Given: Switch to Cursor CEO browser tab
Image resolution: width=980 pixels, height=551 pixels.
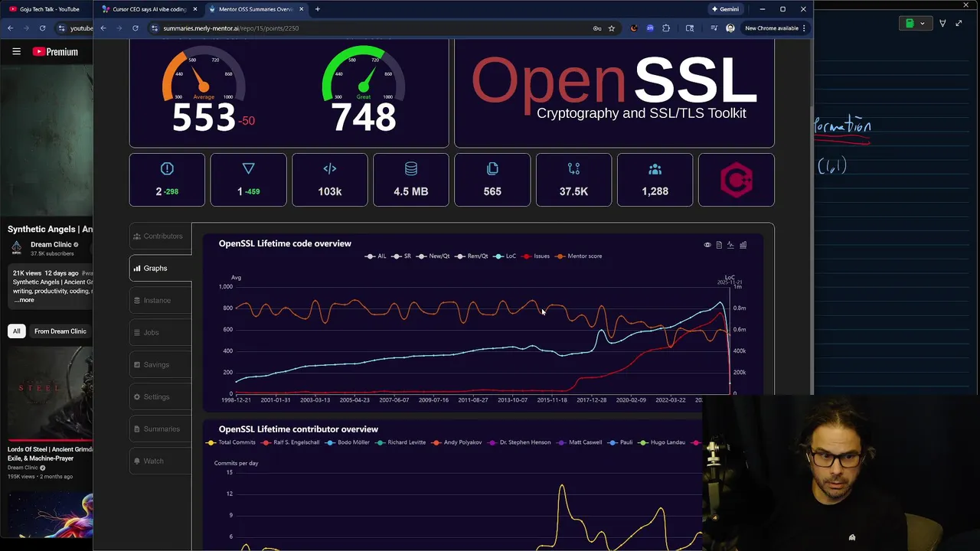Looking at the screenshot, I should pos(149,9).
